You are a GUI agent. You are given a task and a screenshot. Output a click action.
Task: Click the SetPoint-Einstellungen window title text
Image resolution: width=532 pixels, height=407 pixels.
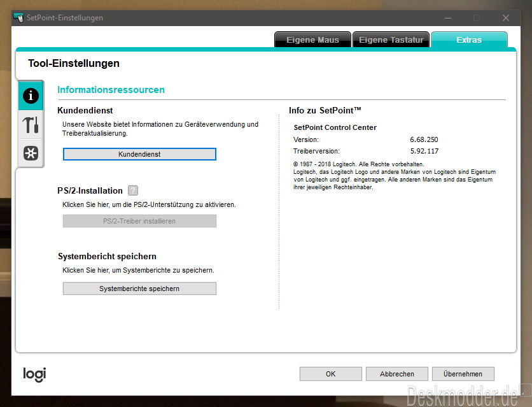coord(65,18)
